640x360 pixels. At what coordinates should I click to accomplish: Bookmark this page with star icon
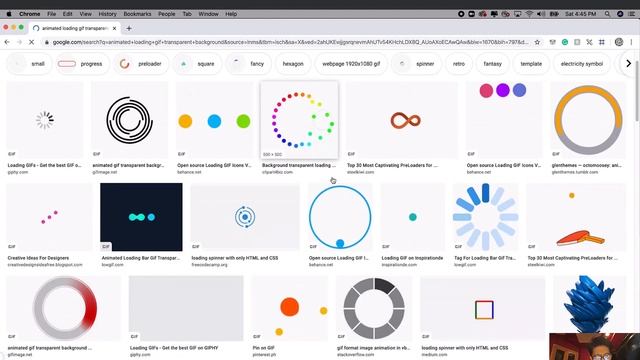[x=537, y=42]
